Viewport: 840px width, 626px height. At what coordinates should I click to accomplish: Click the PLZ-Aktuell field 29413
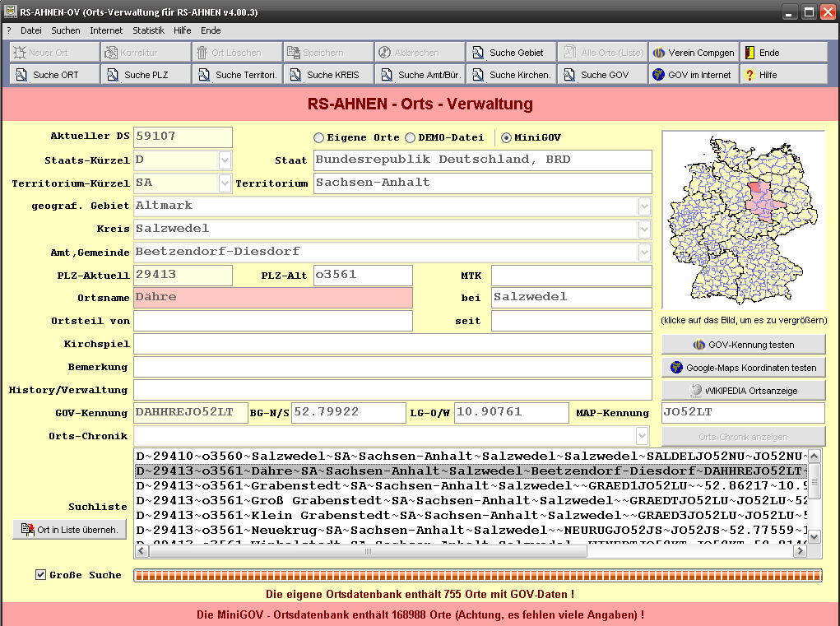click(183, 276)
